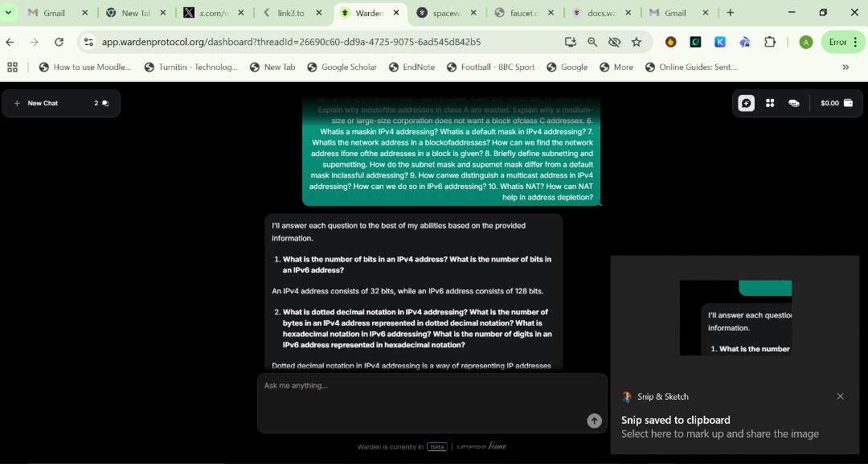Open the blue K extension
The height and width of the screenshot is (464, 868).
(x=720, y=42)
